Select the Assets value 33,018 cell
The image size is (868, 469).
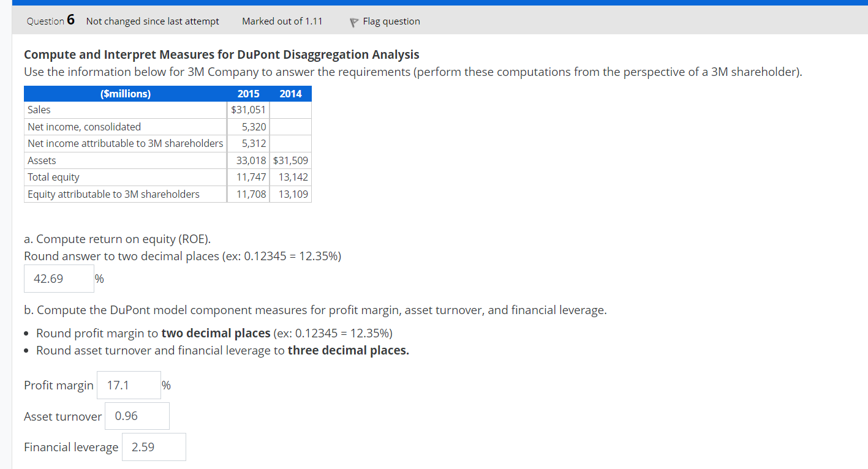pyautogui.click(x=253, y=160)
